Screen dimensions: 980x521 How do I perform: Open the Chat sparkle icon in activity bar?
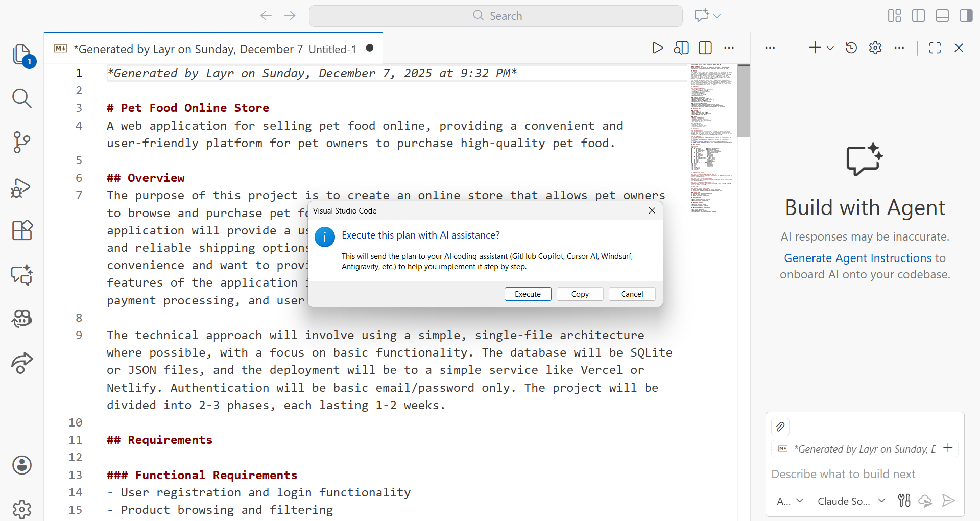[x=22, y=275]
